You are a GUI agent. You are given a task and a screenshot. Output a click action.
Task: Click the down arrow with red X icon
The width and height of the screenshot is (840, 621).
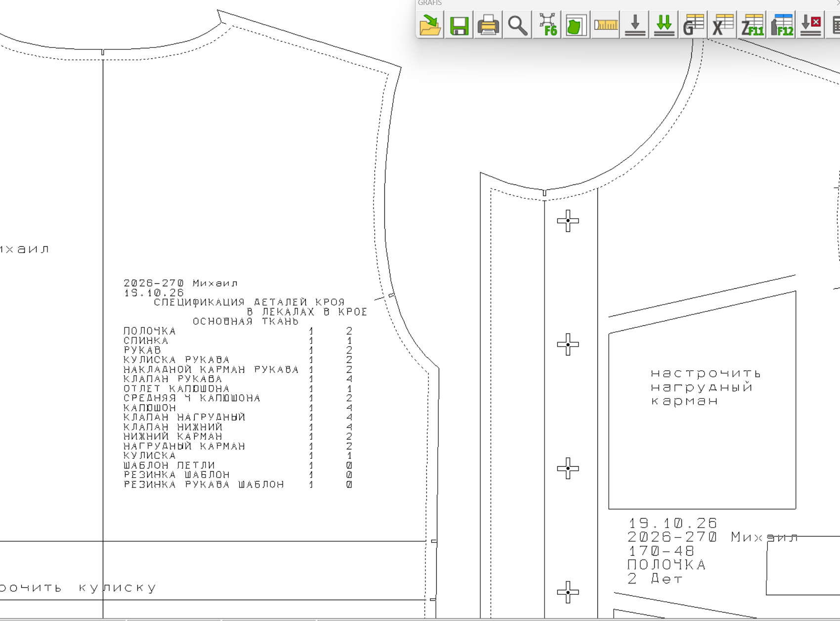click(x=811, y=25)
